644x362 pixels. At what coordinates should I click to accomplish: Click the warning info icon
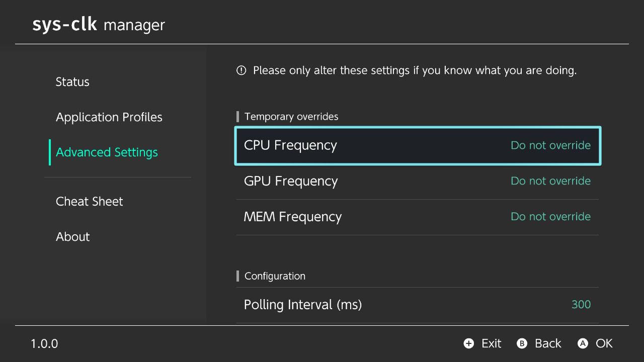[x=241, y=70]
